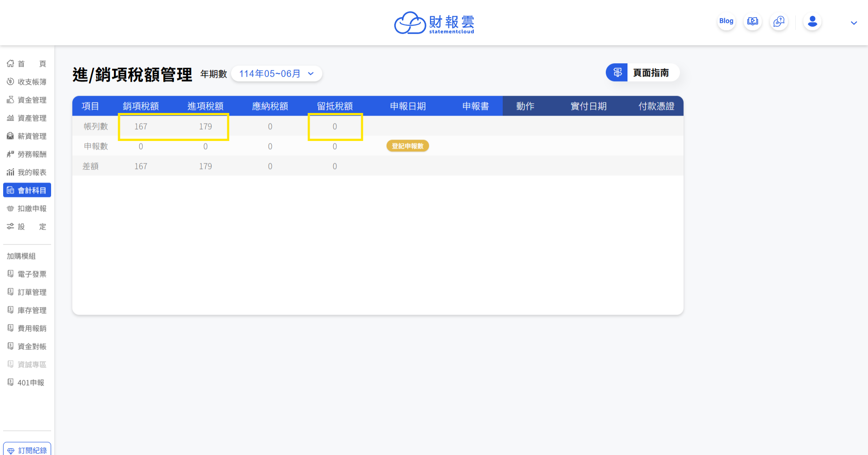Image resolution: width=868 pixels, height=455 pixels.
Task: Click the 進/銷項稅額管理 page title
Action: 132,75
